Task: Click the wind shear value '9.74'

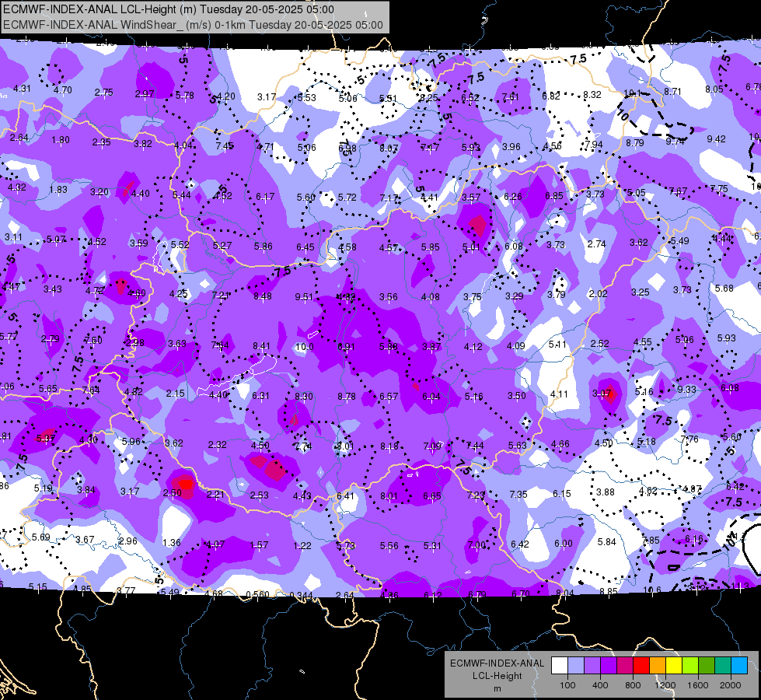Action: pyautogui.click(x=675, y=141)
